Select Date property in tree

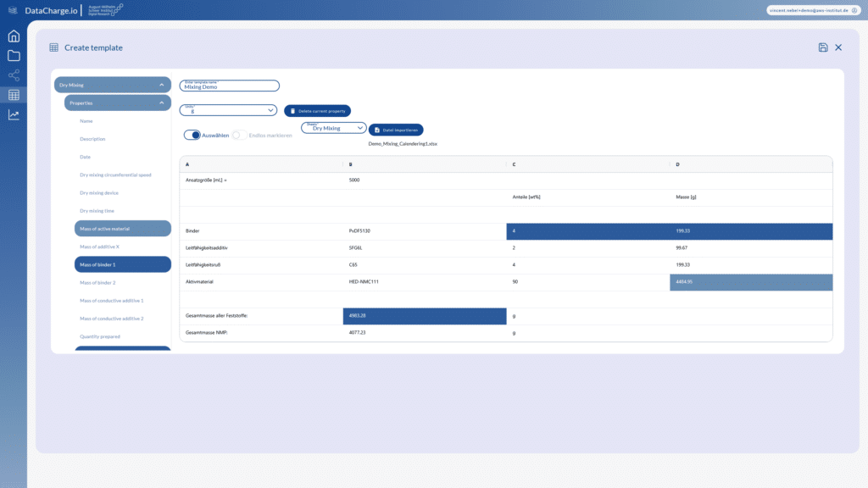tap(86, 157)
